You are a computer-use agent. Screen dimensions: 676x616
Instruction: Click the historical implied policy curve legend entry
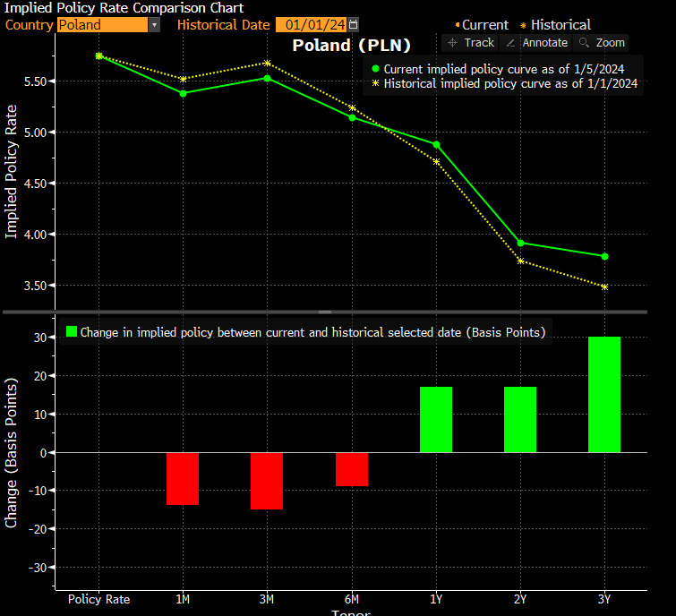(x=504, y=83)
